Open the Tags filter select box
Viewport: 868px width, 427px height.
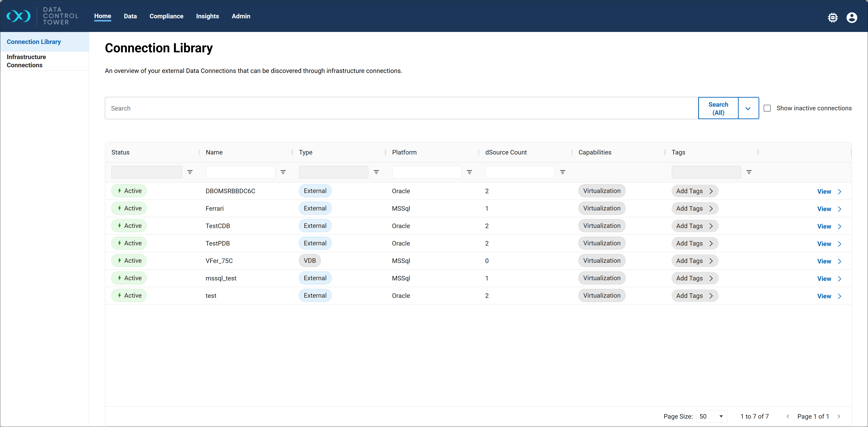706,172
